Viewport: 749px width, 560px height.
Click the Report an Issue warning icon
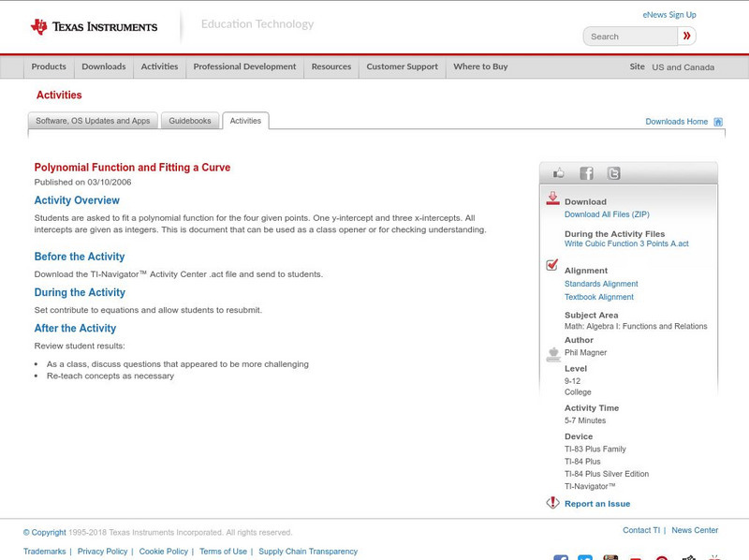552,503
